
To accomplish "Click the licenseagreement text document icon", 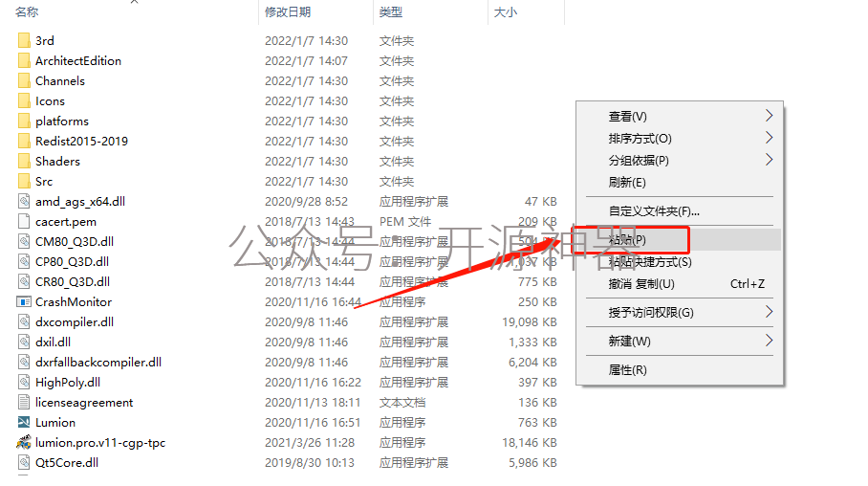I will coord(24,403).
